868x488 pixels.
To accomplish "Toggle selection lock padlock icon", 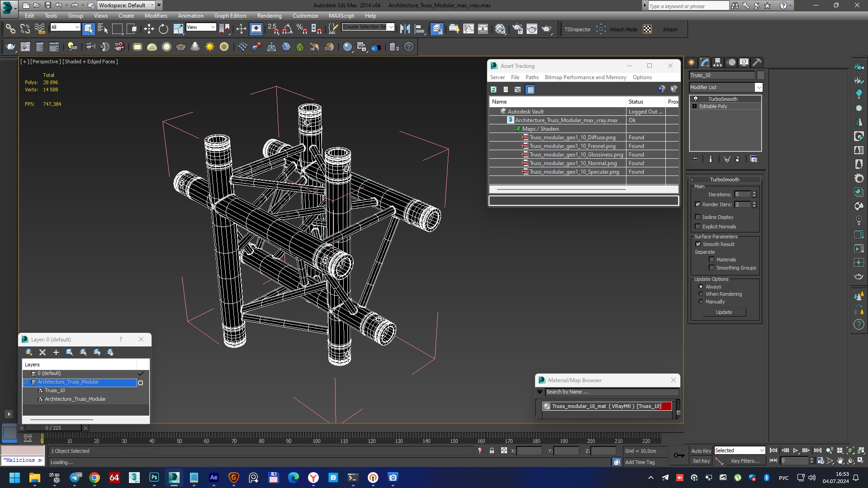I will tap(492, 451).
